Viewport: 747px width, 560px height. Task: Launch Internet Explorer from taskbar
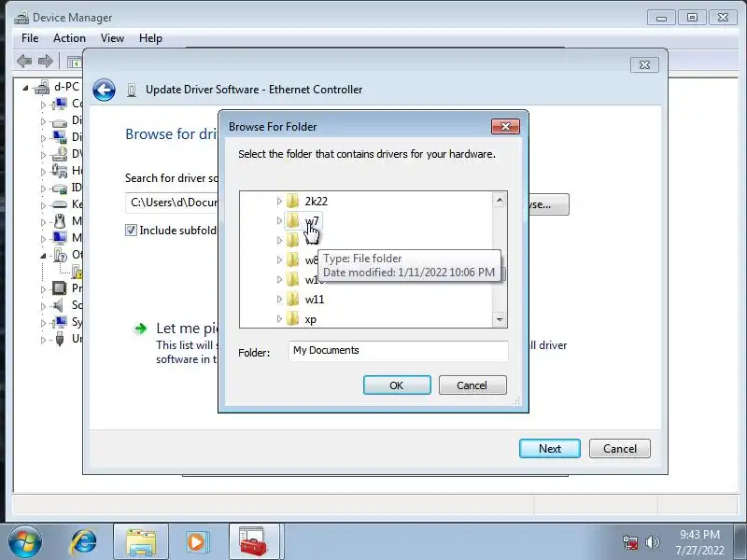[84, 542]
